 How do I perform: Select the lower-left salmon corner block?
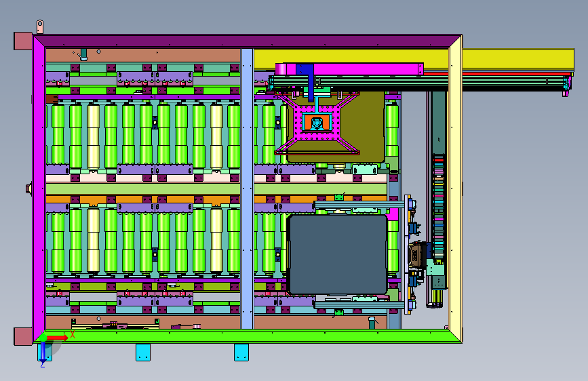tap(23, 336)
